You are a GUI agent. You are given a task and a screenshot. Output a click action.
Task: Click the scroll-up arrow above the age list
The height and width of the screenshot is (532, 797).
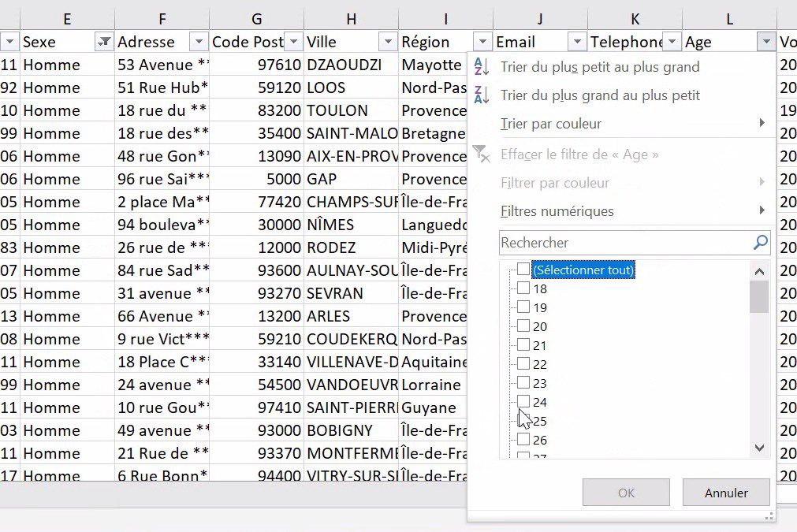click(x=758, y=270)
